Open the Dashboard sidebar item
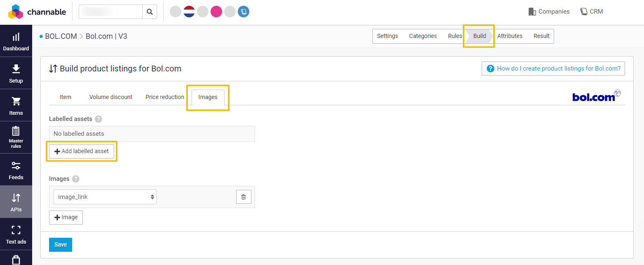Viewport: 644px width, 265px height. click(16, 41)
